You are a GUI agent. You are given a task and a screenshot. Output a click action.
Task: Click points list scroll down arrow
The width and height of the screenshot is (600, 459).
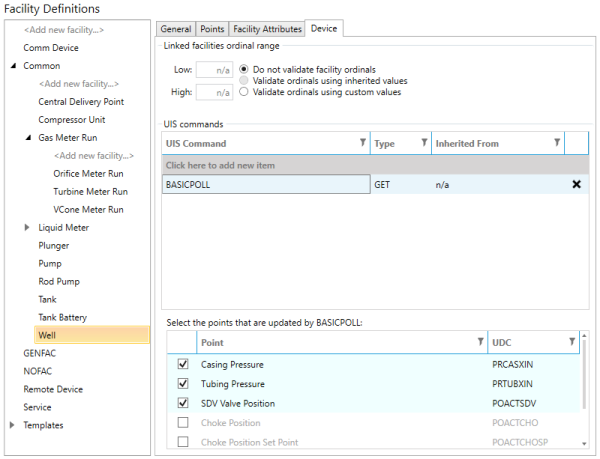pos(584,444)
